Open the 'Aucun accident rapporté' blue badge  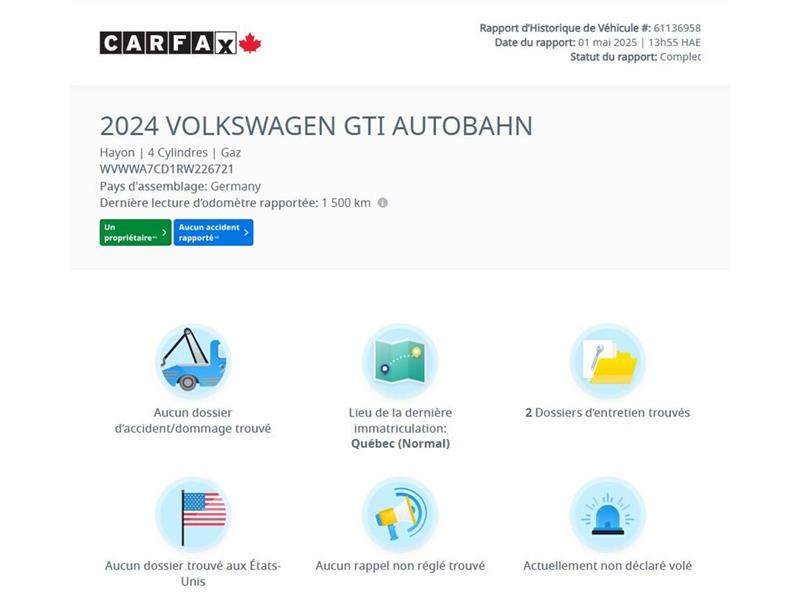213,232
